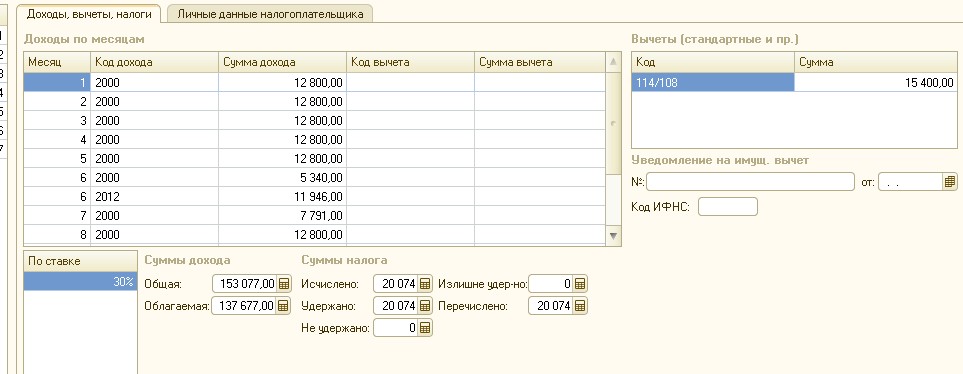Click the Перечислено value field
Viewport: 963px width, 374px height.
click(552, 305)
